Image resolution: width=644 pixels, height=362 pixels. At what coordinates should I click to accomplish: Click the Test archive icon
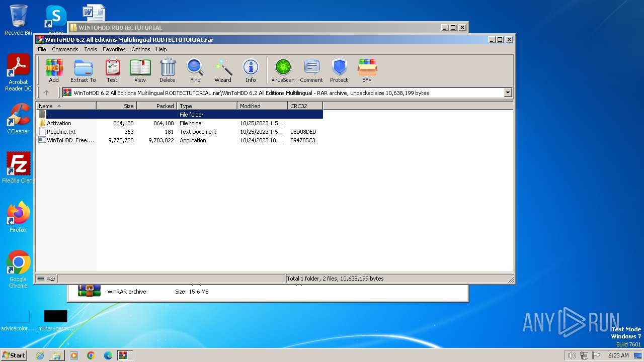coord(112,70)
